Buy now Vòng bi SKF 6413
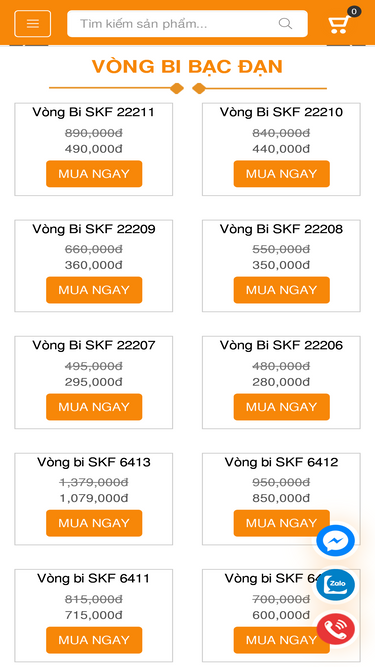 (x=94, y=523)
